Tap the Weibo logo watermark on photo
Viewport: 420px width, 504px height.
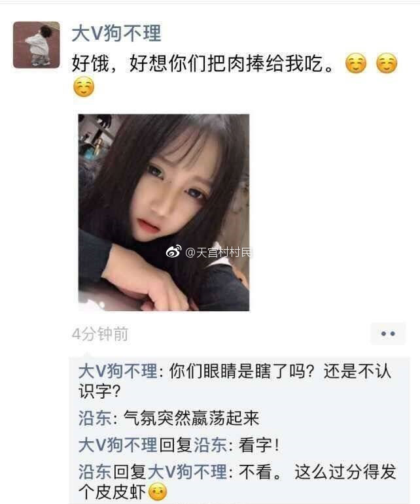(173, 252)
